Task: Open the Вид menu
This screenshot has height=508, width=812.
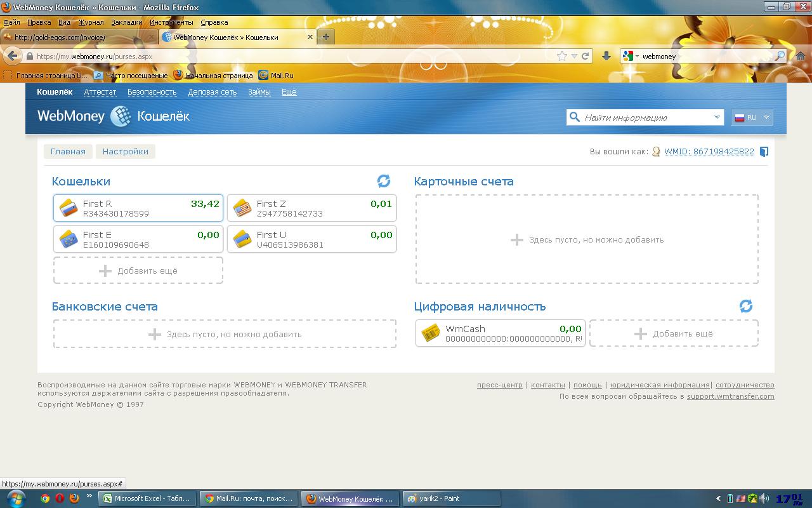Action: (x=64, y=22)
